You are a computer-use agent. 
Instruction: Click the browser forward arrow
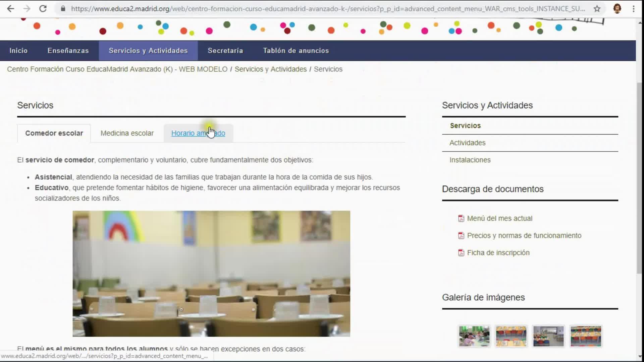(27, 9)
